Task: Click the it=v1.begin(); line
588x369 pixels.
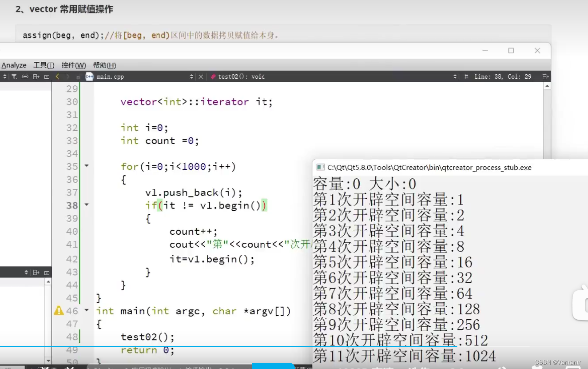Action: click(x=212, y=260)
